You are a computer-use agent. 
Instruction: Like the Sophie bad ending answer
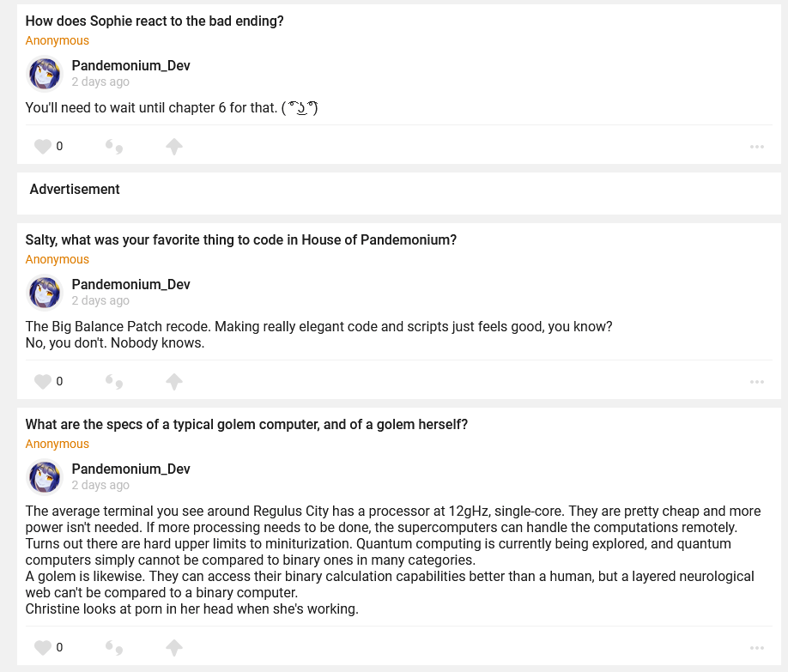pyautogui.click(x=42, y=147)
